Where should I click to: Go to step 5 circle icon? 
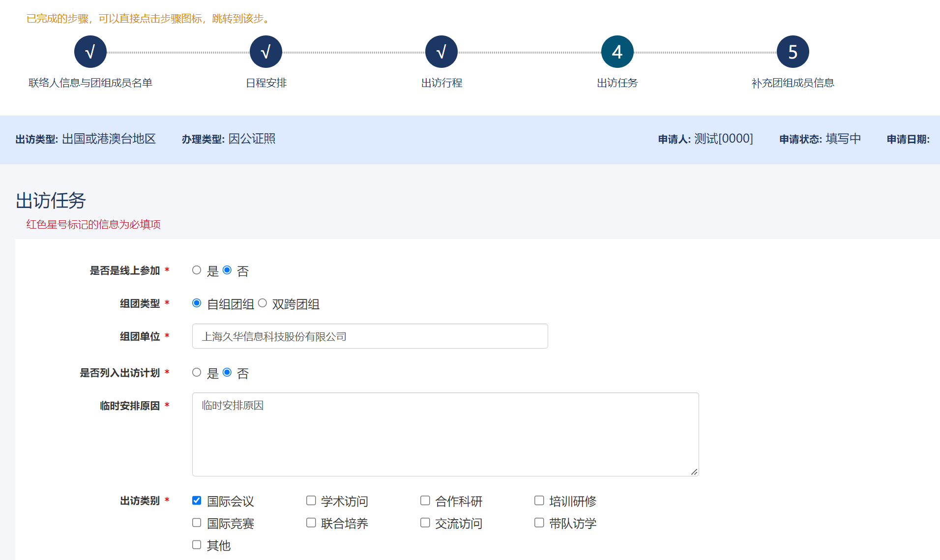[x=793, y=52]
